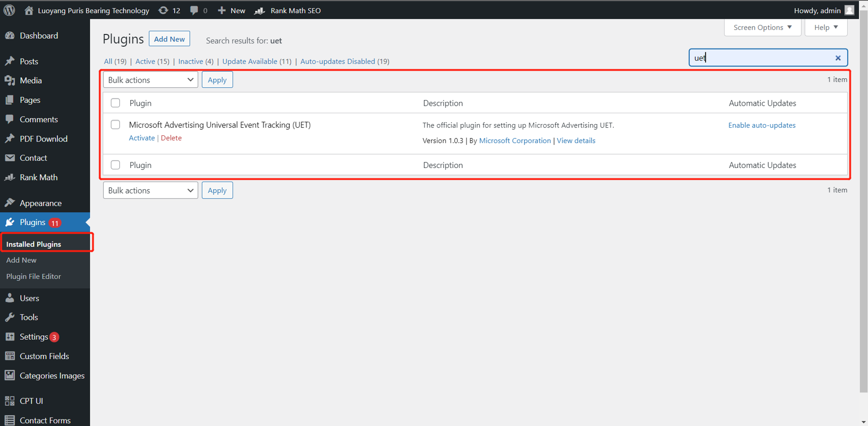Click the Add New button beside Plugins heading
Image resolution: width=868 pixels, height=426 pixels.
pyautogui.click(x=169, y=39)
